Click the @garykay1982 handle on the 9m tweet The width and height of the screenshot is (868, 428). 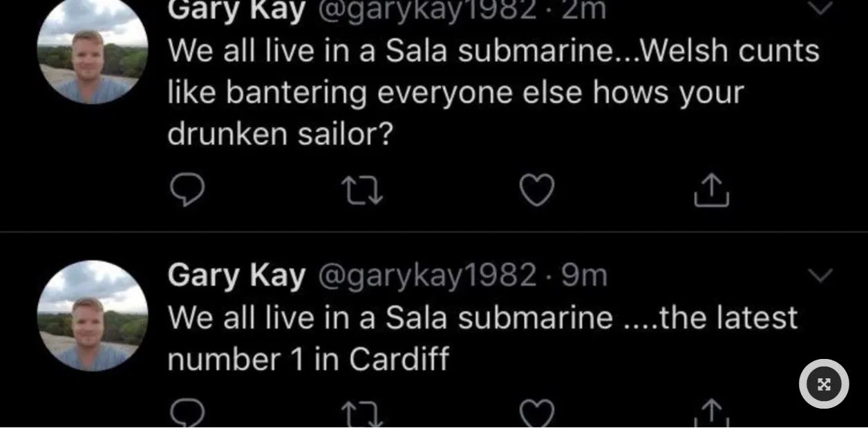pos(427,275)
